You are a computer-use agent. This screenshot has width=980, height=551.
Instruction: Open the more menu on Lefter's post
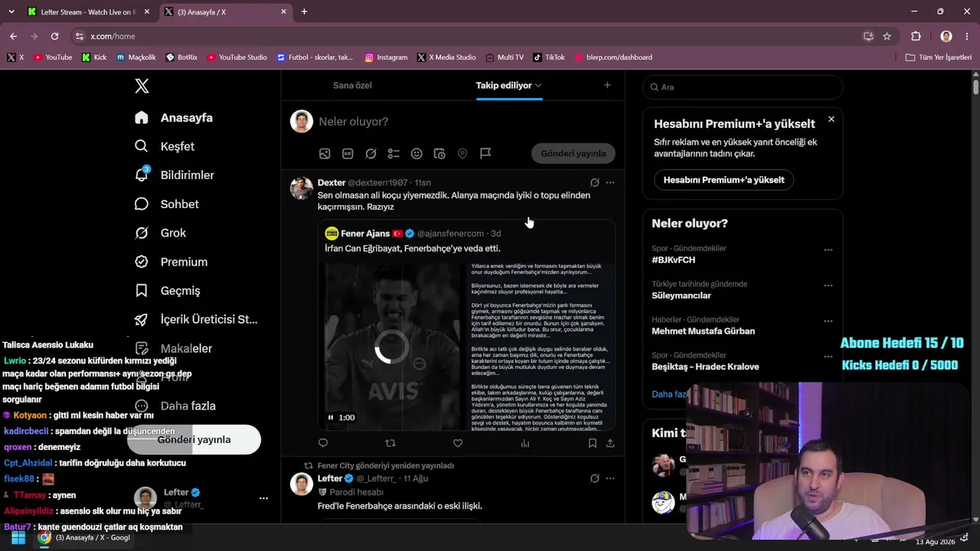[x=610, y=478]
